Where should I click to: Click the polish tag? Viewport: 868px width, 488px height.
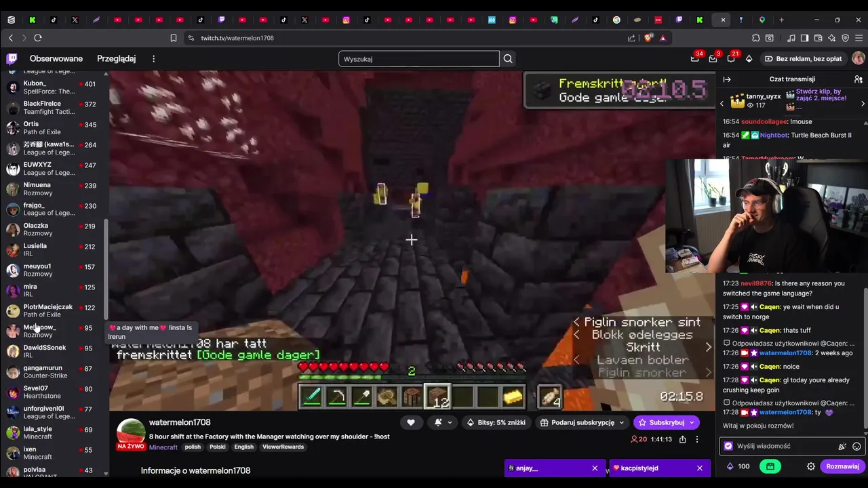coord(193,447)
